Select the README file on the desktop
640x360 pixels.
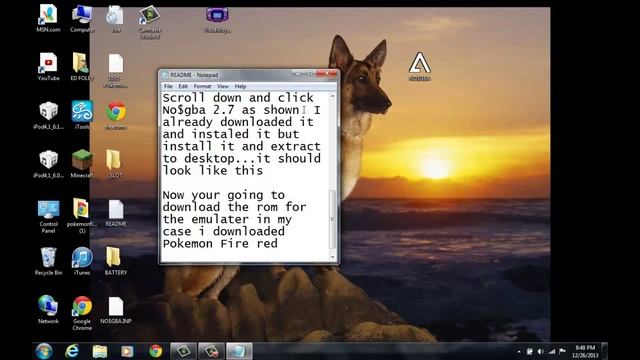[x=116, y=212]
